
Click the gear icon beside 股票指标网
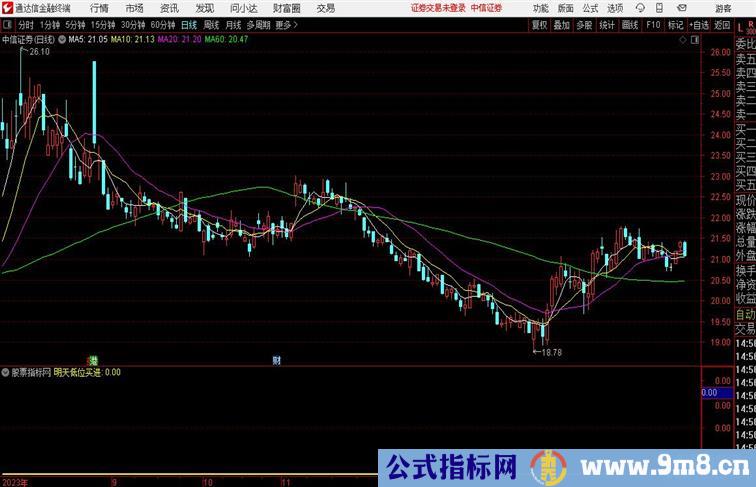[x=5, y=372]
